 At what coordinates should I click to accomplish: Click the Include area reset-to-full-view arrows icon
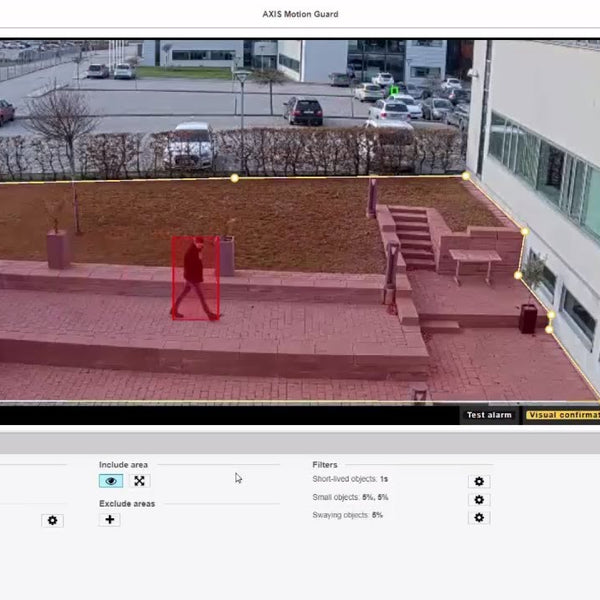click(x=140, y=481)
